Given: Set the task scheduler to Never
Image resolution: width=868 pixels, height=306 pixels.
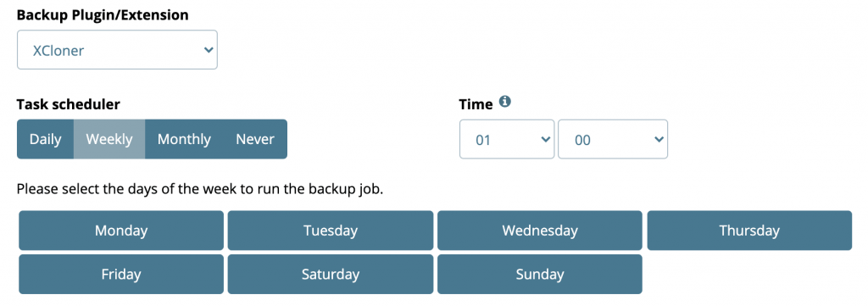Looking at the screenshot, I should click(x=255, y=140).
